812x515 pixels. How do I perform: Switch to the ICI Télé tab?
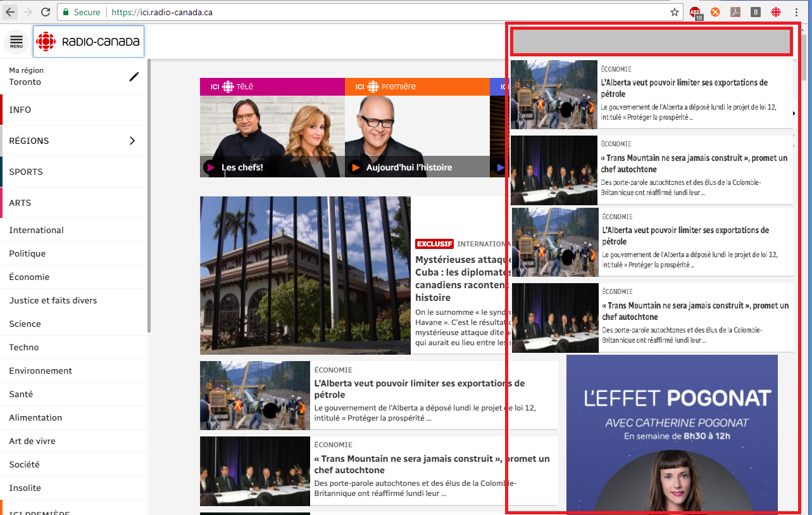272,87
